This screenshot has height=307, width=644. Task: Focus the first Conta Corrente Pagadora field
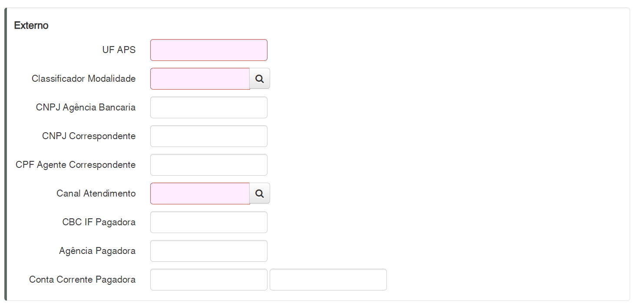click(x=208, y=280)
